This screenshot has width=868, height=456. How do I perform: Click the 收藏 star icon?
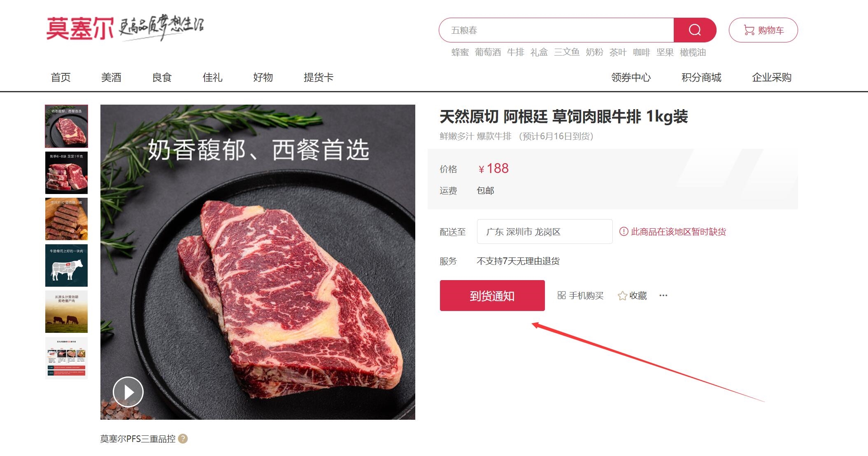(x=622, y=296)
